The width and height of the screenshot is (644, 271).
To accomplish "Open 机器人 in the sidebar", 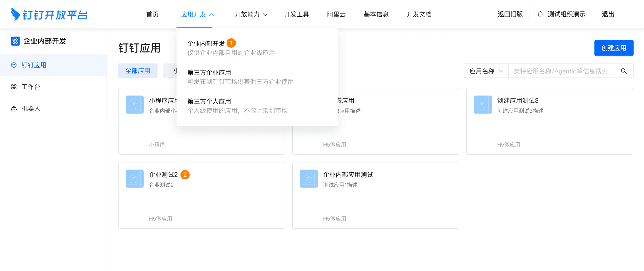I will tap(54, 109).
